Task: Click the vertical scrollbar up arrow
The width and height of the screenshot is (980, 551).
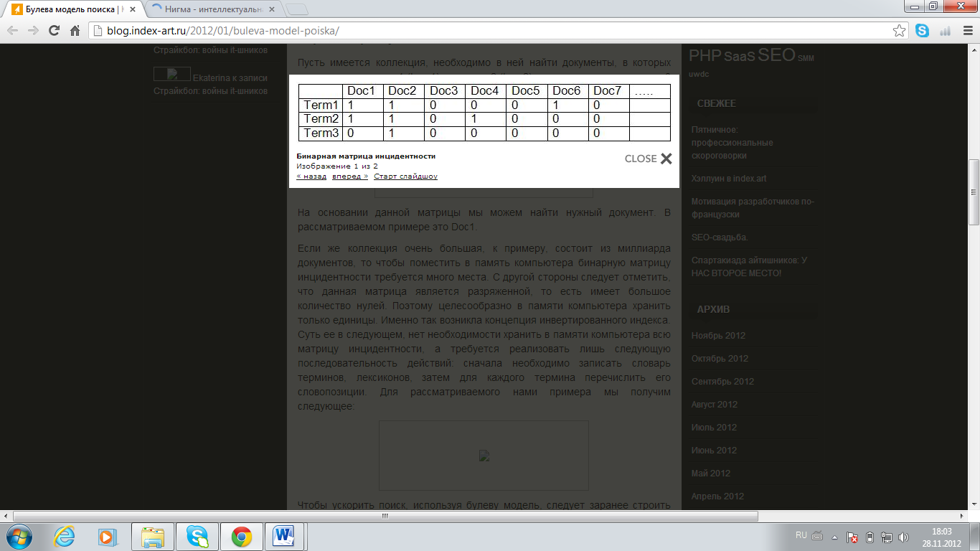Action: pos(974,50)
